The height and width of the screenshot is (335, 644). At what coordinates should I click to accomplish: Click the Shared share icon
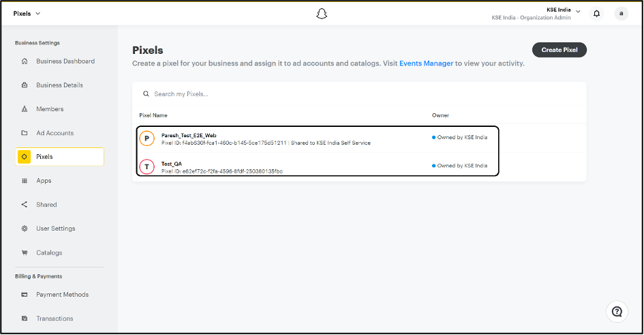[x=25, y=204]
